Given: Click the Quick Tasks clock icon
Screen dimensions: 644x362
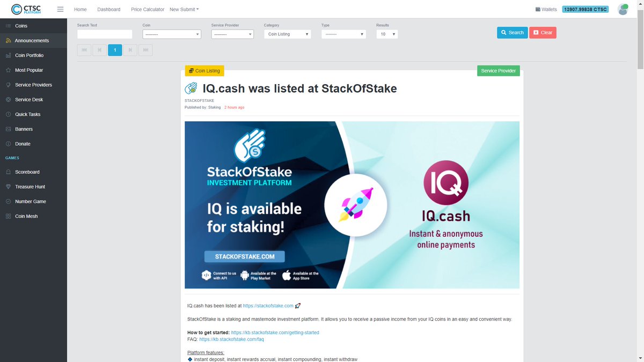Looking at the screenshot, I should (x=8, y=114).
